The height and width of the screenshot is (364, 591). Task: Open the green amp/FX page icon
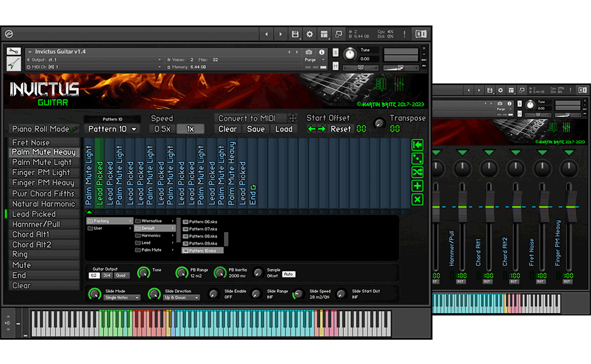pyautogui.click(x=381, y=84)
